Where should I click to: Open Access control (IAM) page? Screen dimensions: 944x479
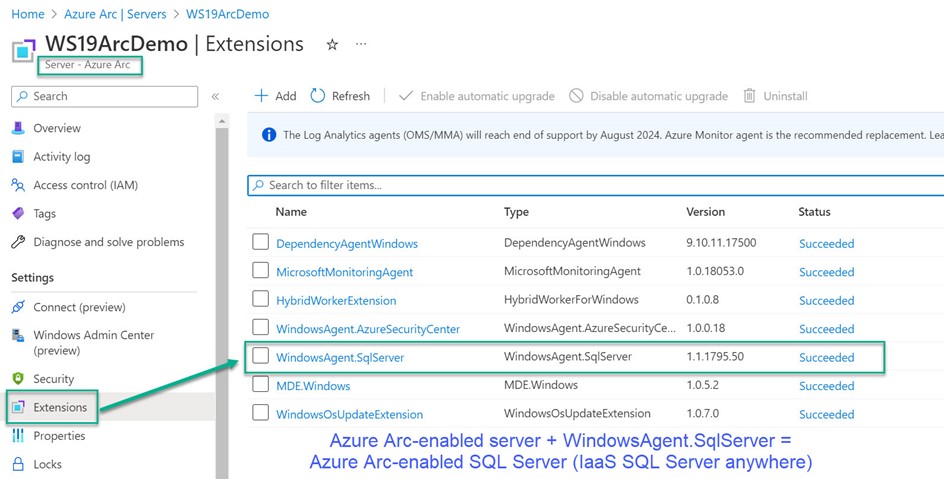point(85,185)
